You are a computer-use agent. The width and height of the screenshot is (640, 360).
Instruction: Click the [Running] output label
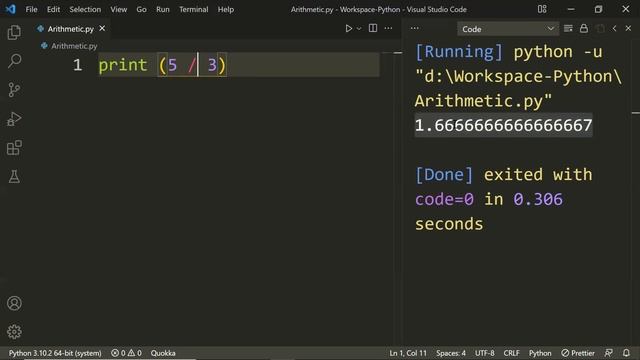459,52
